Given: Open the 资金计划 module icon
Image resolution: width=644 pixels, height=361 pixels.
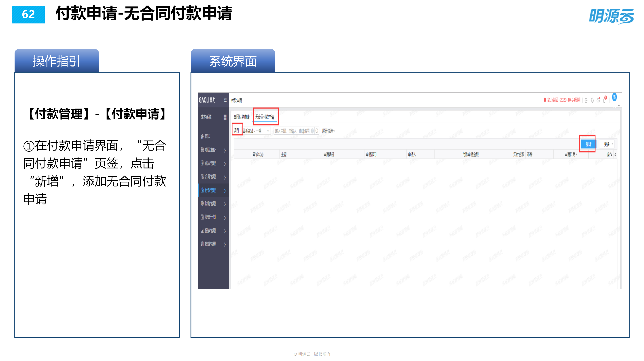Looking at the screenshot, I should tap(203, 217).
